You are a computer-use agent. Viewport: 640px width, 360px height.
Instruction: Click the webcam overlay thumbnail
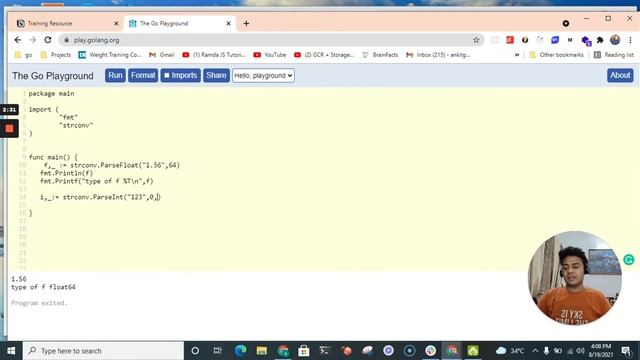pos(574,278)
